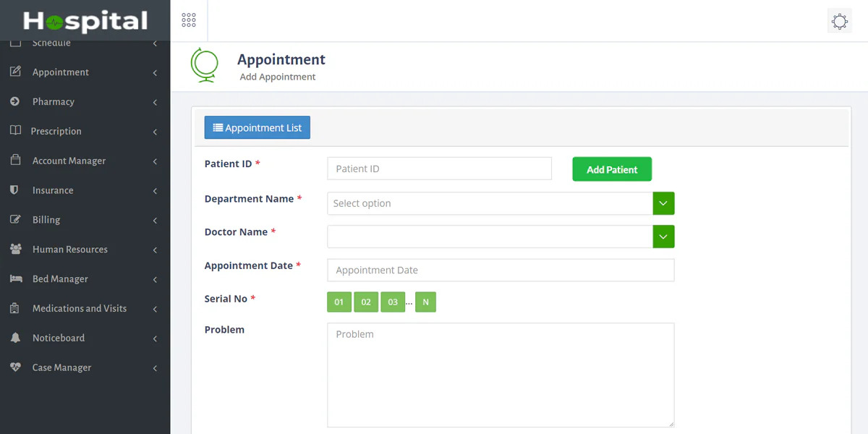Open the Insurance sidebar menu
Viewport: 868px width, 434px height.
(x=85, y=190)
